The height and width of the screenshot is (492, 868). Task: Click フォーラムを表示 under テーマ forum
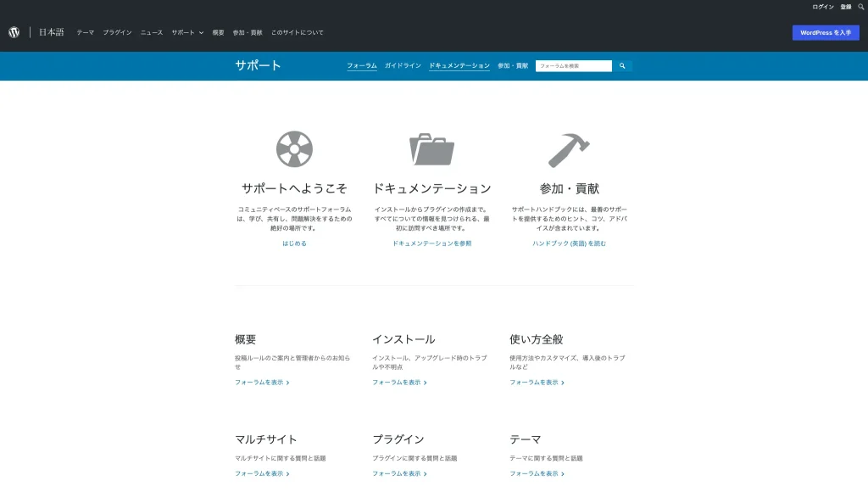point(537,473)
